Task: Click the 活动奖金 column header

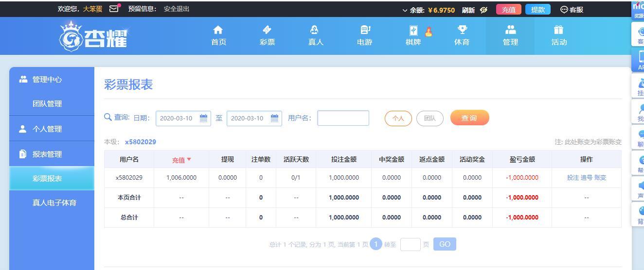Action: [472, 159]
